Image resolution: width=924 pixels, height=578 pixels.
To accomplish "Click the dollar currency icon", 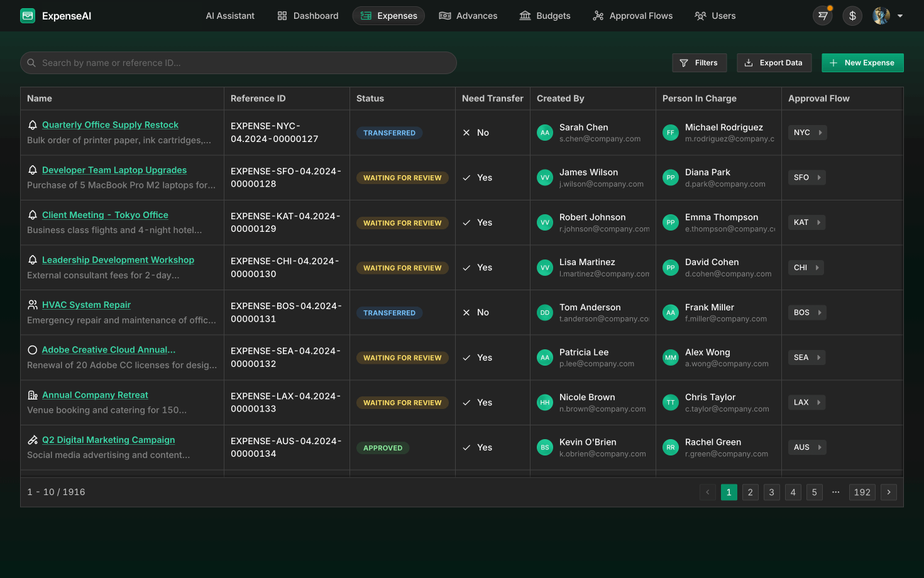I will tap(852, 16).
